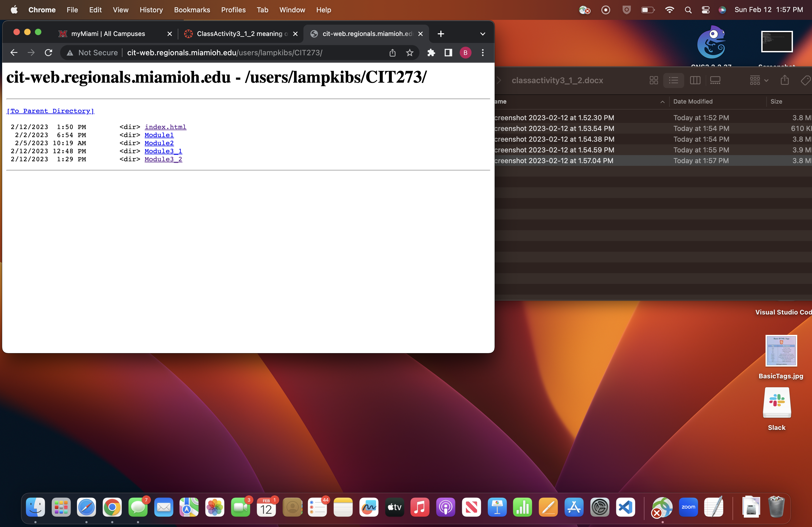Open Control Center in the menu bar
Viewport: 812px width, 527px height.
(x=706, y=10)
